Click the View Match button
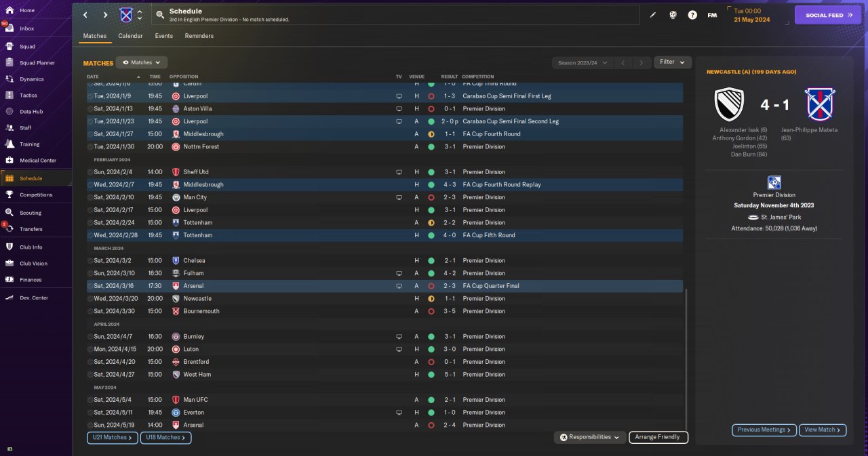868x456 pixels. (x=823, y=430)
